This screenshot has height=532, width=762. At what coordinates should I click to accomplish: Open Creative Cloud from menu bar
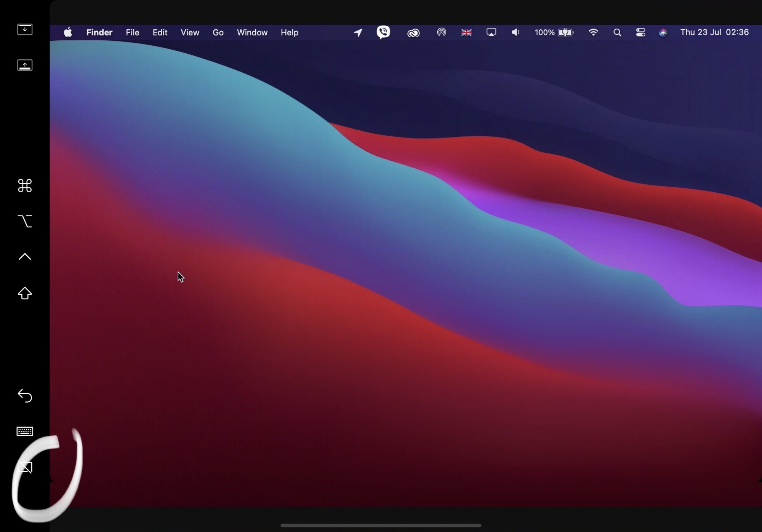[413, 33]
